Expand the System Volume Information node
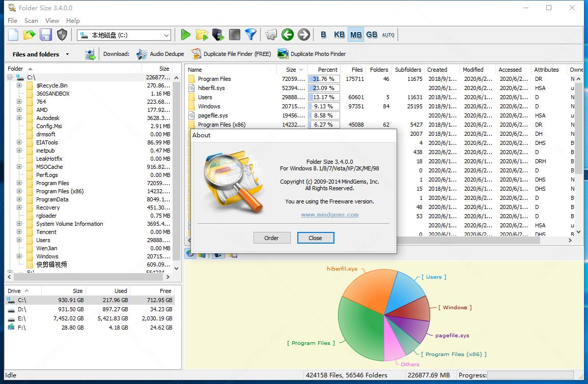This screenshot has height=384, width=588. (19, 224)
